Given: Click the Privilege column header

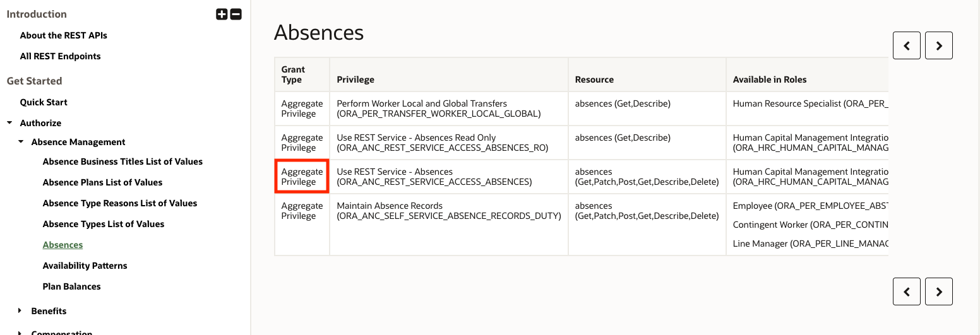Looking at the screenshot, I should click(x=356, y=79).
